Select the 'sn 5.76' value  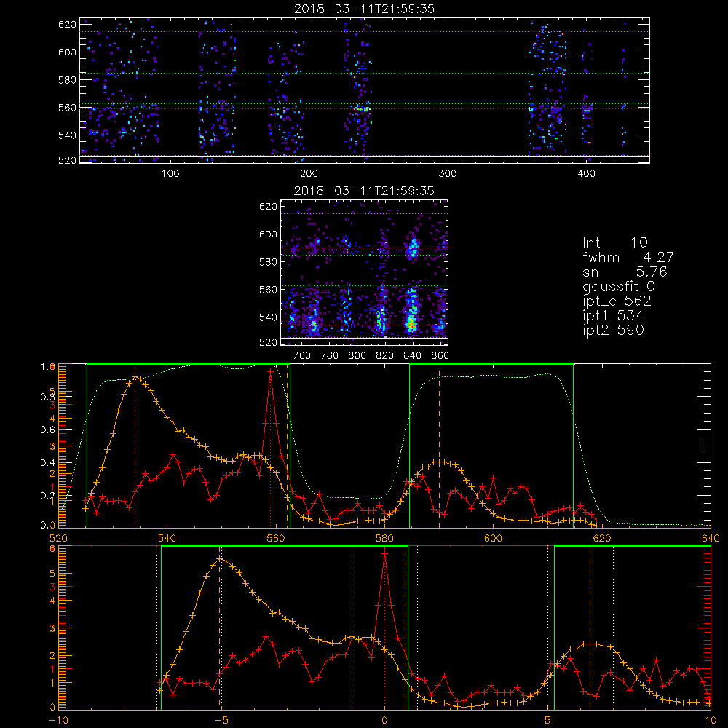pos(625,272)
